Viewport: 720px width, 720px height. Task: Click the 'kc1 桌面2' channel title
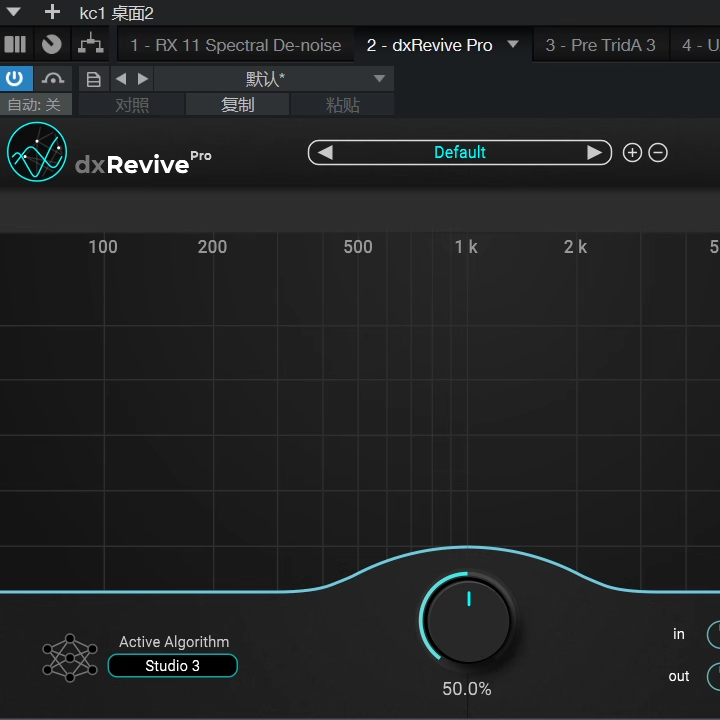click(x=116, y=13)
